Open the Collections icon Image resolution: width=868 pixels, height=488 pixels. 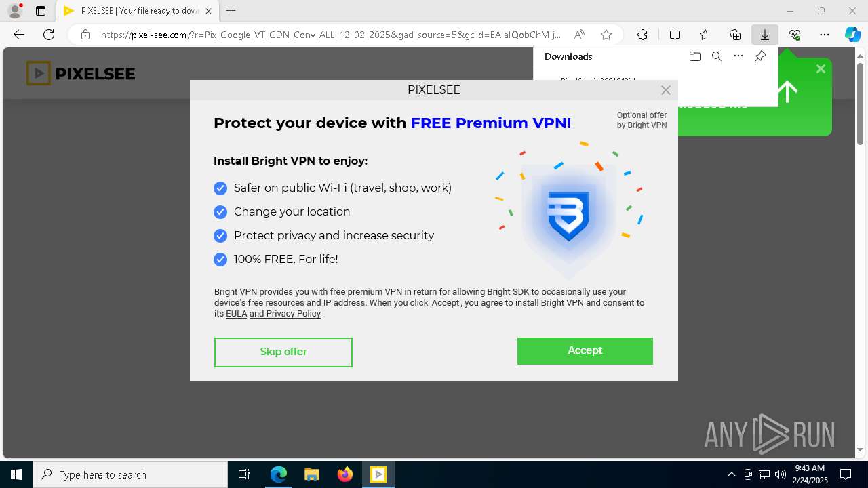tap(735, 35)
